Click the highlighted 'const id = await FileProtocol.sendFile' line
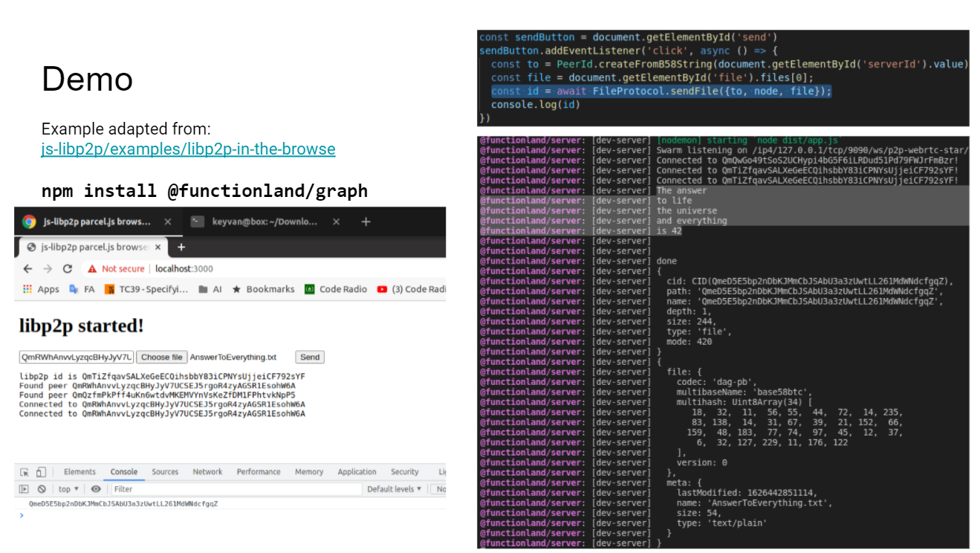 pos(661,91)
